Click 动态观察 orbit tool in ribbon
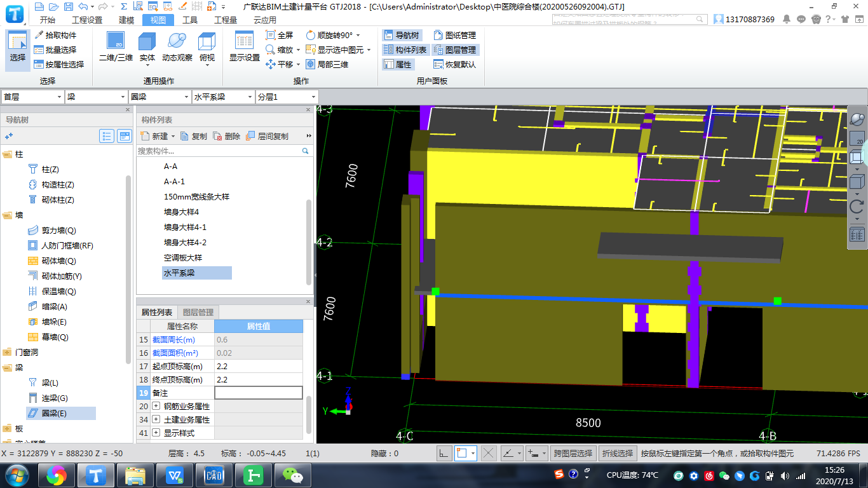868x488 pixels. tap(177, 48)
